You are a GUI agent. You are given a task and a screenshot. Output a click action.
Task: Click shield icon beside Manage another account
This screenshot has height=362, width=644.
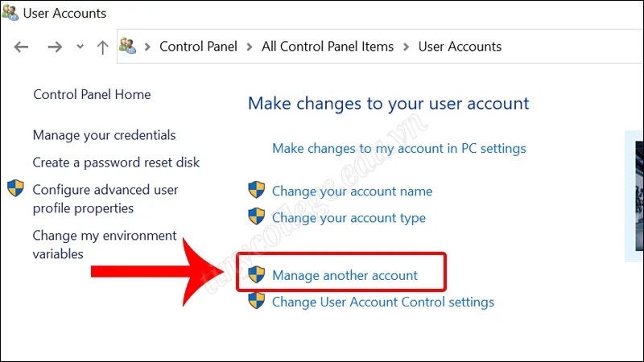pyautogui.click(x=257, y=274)
